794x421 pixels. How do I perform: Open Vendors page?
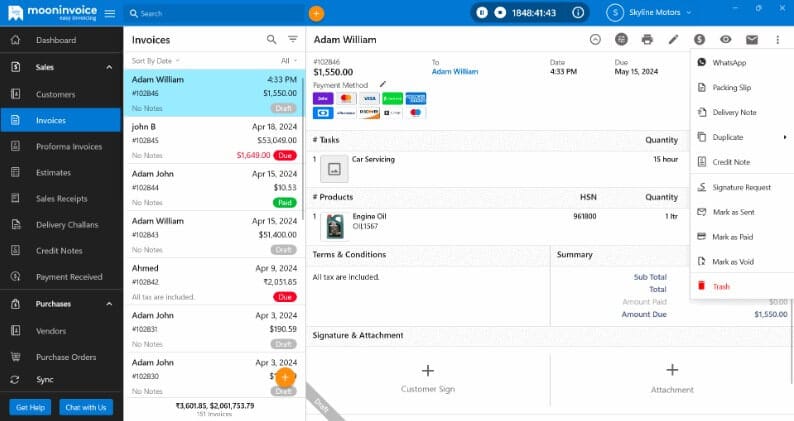pos(61,331)
